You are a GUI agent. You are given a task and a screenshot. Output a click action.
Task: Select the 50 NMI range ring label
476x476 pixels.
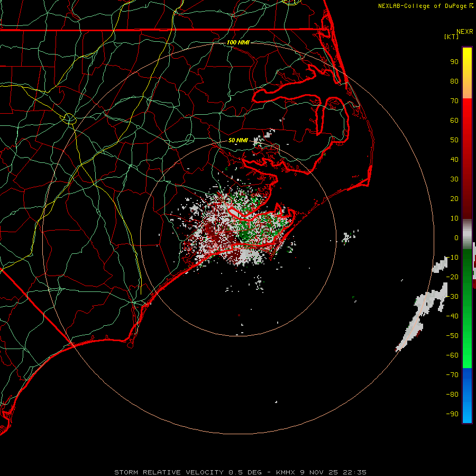238,140
